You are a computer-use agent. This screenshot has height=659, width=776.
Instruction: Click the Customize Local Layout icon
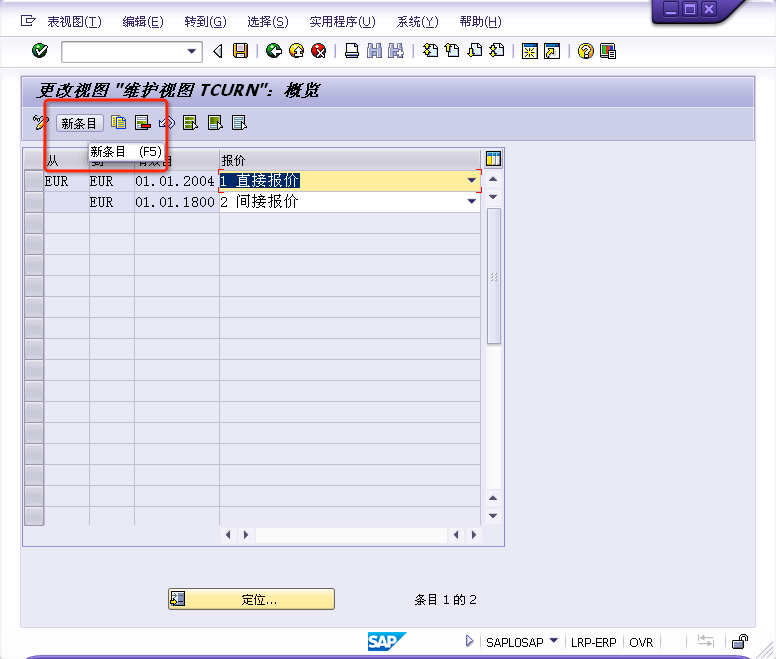[x=608, y=51]
